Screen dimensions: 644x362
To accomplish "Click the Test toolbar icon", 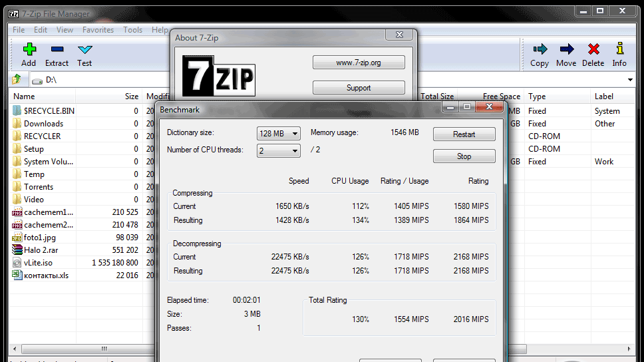I will pyautogui.click(x=84, y=50).
